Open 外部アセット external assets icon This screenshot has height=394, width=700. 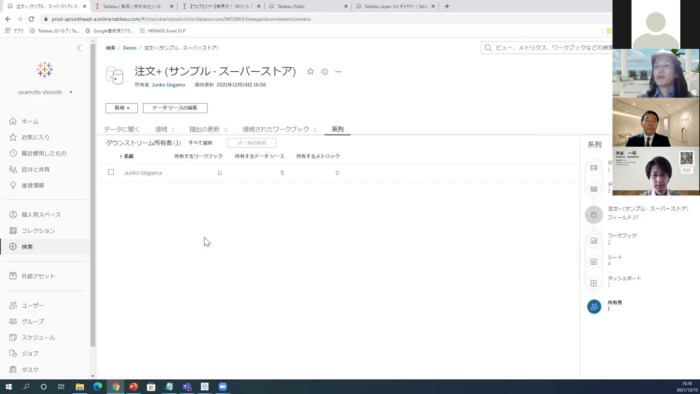coord(13,276)
